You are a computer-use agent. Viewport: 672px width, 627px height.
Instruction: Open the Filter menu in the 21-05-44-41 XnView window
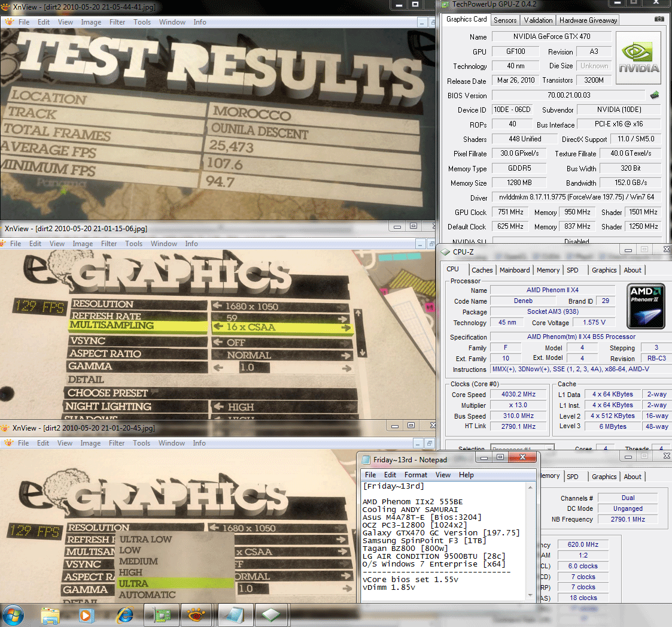pos(117,22)
